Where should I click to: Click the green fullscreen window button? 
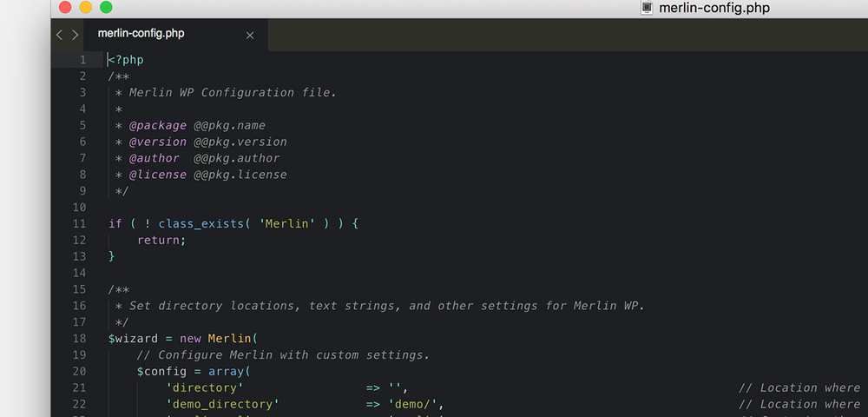click(x=106, y=7)
